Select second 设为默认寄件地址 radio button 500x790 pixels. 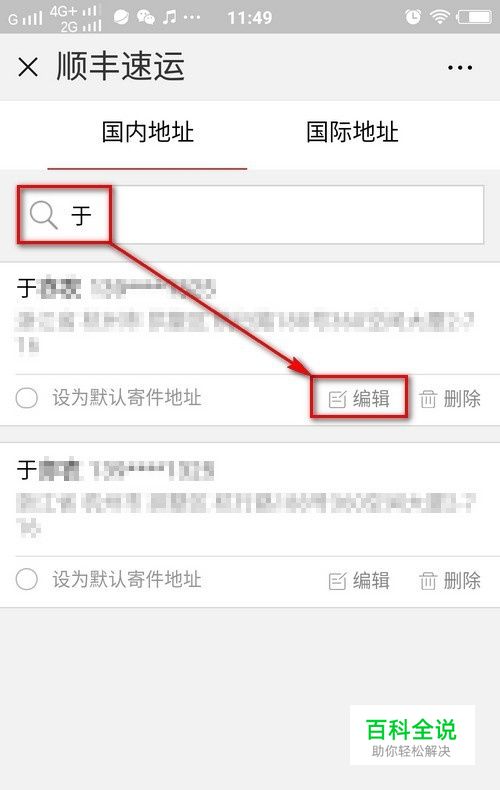click(27, 579)
